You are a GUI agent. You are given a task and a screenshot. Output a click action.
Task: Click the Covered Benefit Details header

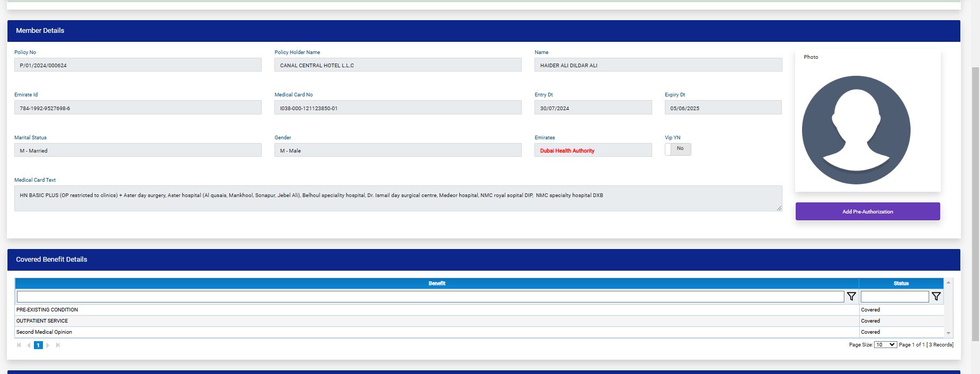pos(484,260)
